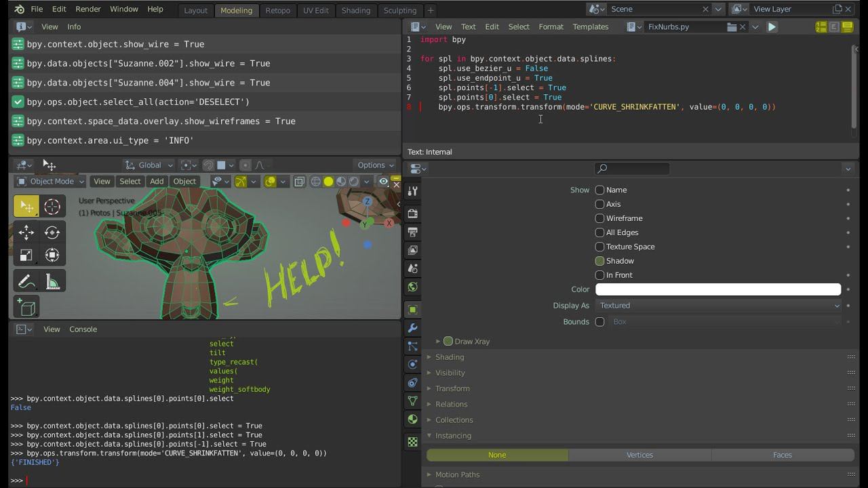The height and width of the screenshot is (488, 868).
Task: Activate the Scale tool
Action: [x=26, y=256]
